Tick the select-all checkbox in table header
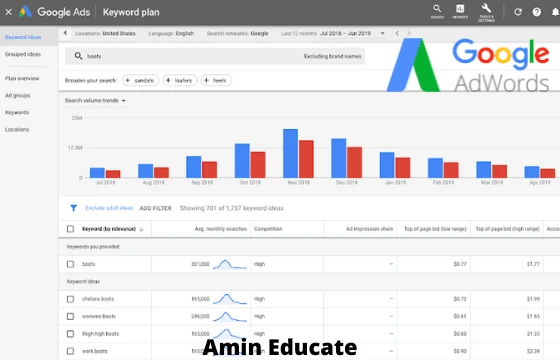The height and width of the screenshot is (360, 560). click(x=70, y=229)
